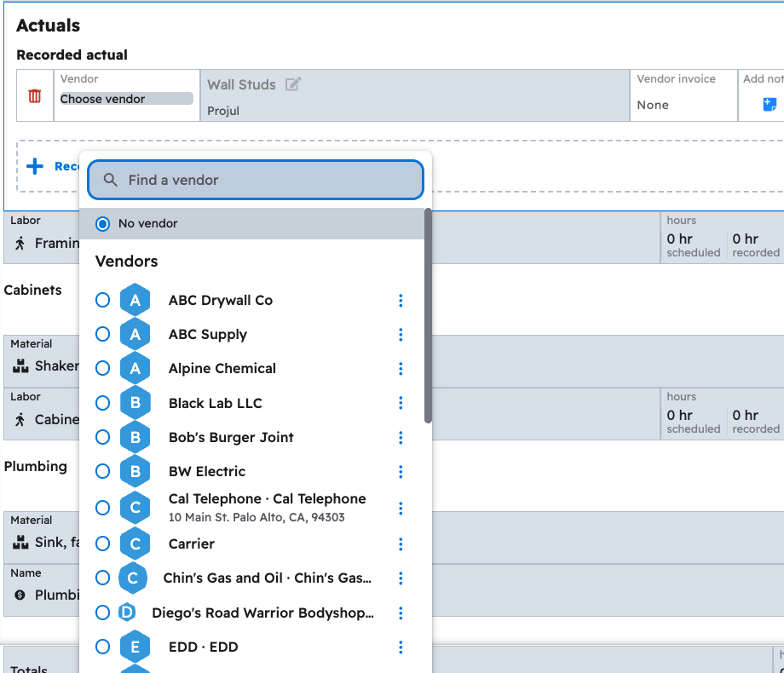Click the Cal Telephone address line
This screenshot has width=784, height=673.
[257, 517]
